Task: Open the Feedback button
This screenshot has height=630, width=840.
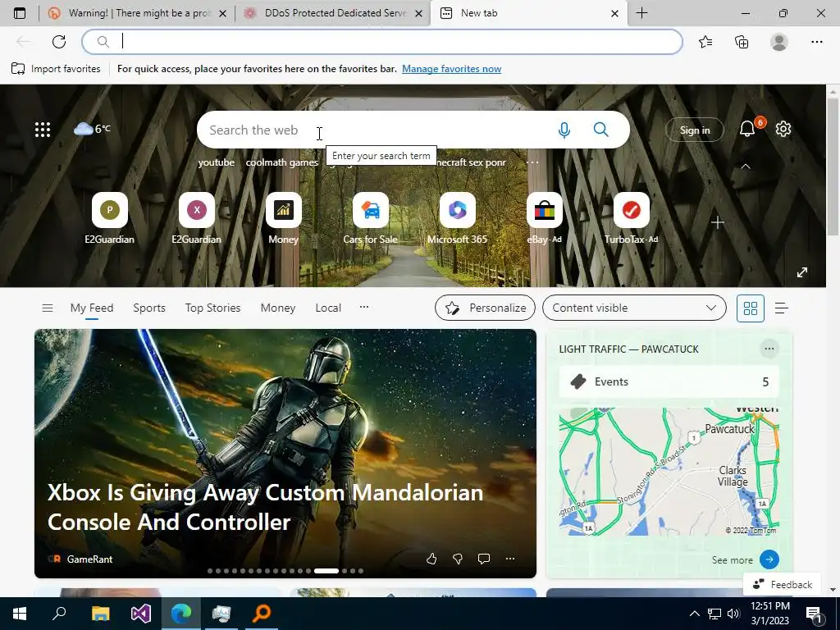Action: click(782, 584)
